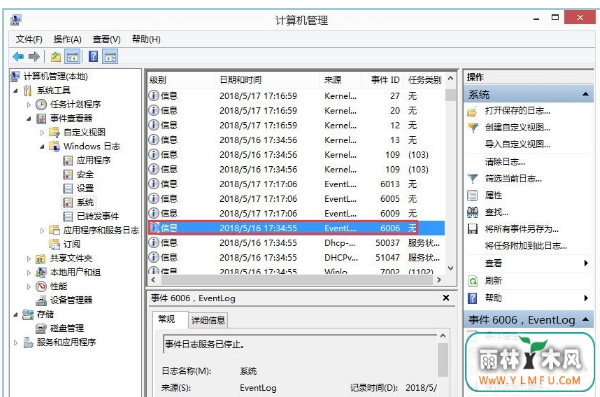The image size is (600, 397).
Task: Click the 设备管理器 icon
Action: pyautogui.click(x=41, y=300)
